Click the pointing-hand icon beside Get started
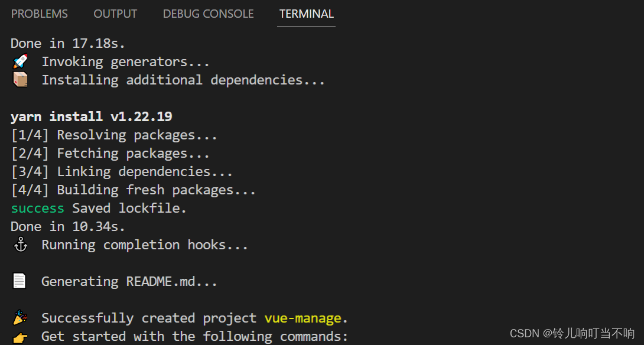 [x=19, y=336]
